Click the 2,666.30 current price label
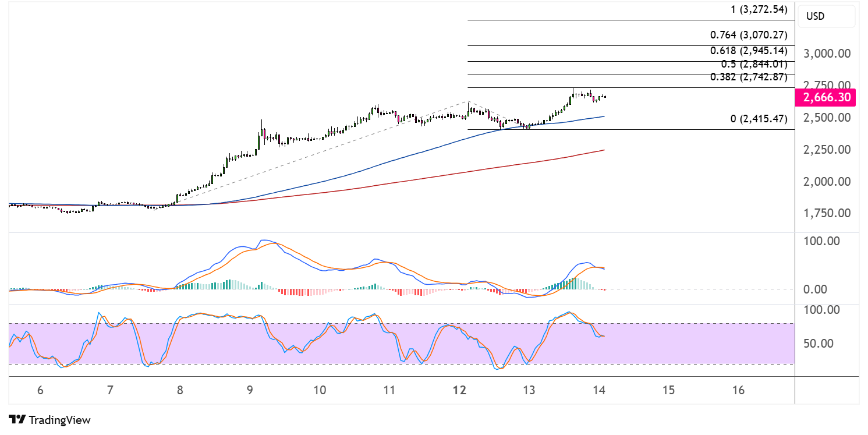This screenshot has height=435, width=868. (827, 98)
